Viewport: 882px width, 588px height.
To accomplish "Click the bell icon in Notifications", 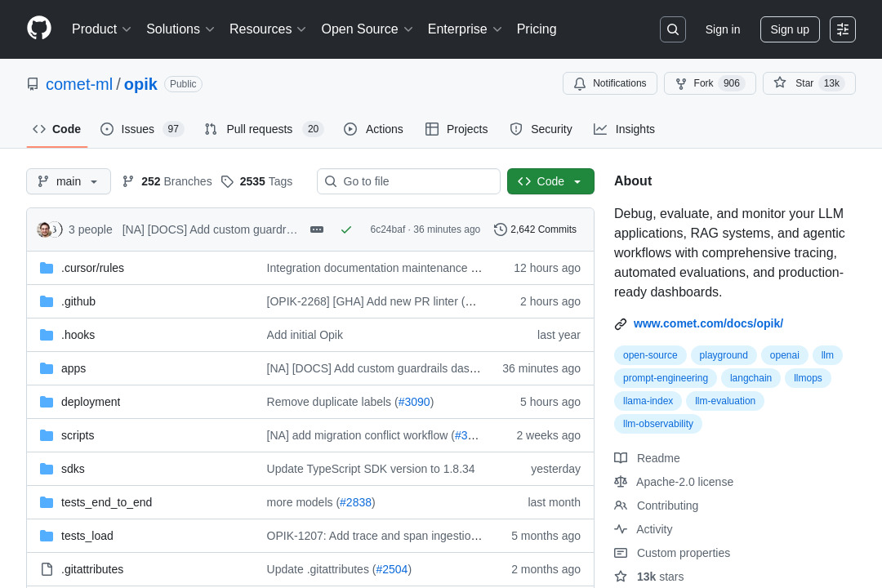I will pyautogui.click(x=579, y=83).
